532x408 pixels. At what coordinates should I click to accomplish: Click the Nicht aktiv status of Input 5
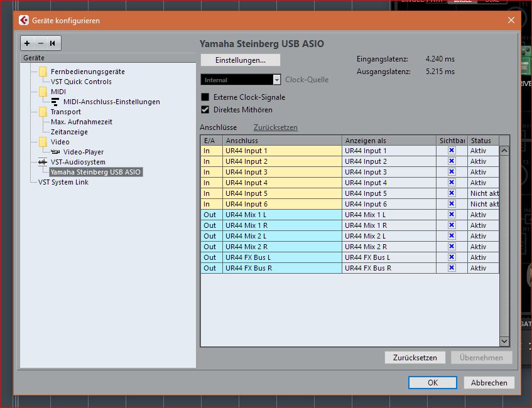[484, 193]
